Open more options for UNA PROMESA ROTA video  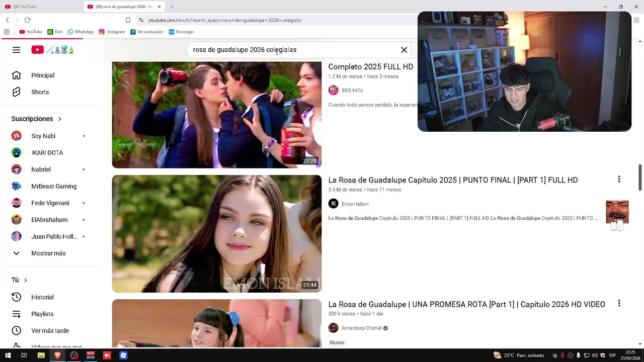tap(619, 304)
